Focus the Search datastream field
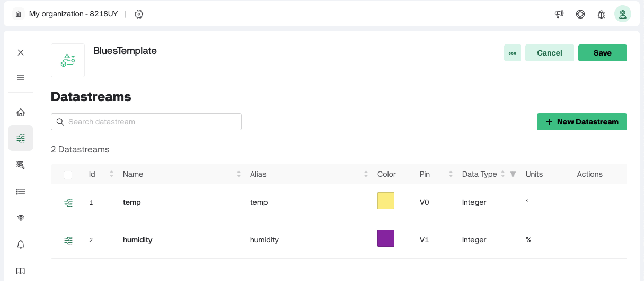This screenshot has width=644, height=281. click(146, 122)
